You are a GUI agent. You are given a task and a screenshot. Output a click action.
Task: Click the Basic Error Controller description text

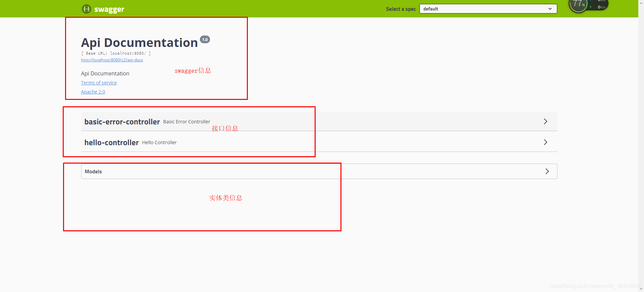[x=186, y=122]
